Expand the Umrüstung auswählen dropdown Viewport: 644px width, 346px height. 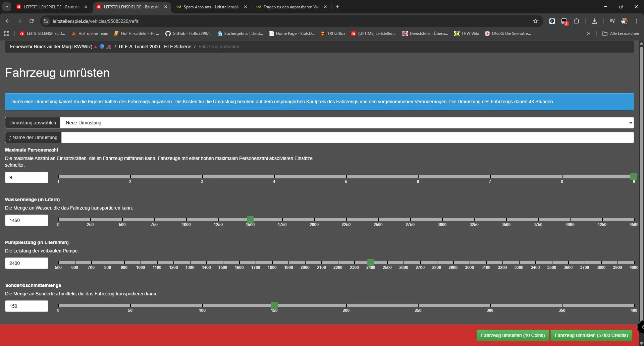coord(346,123)
